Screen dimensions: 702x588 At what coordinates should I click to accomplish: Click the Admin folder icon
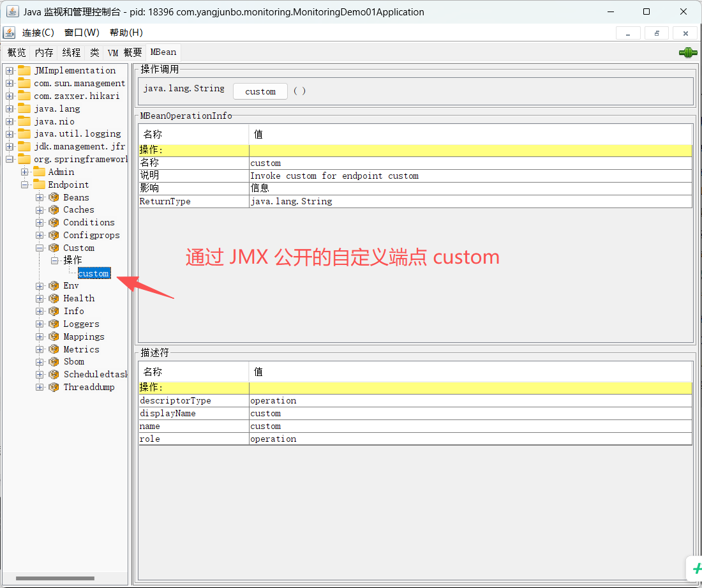click(40, 172)
